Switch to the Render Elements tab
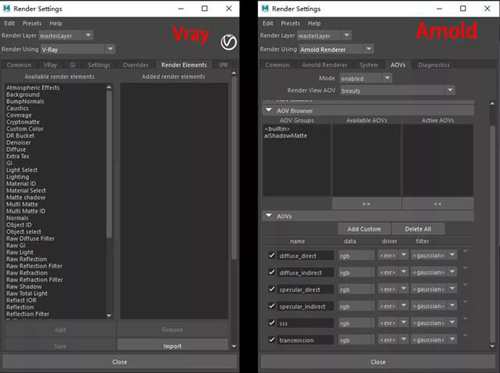 184,65
